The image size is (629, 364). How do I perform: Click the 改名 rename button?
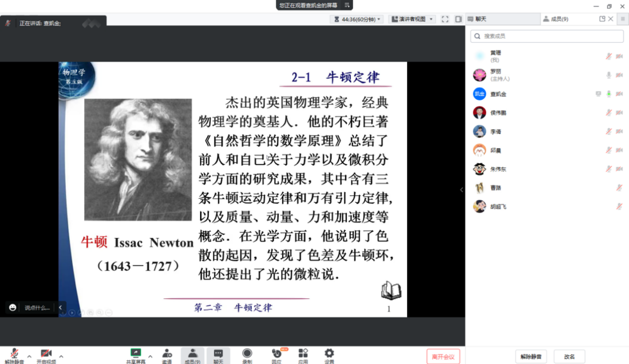pyautogui.click(x=569, y=357)
